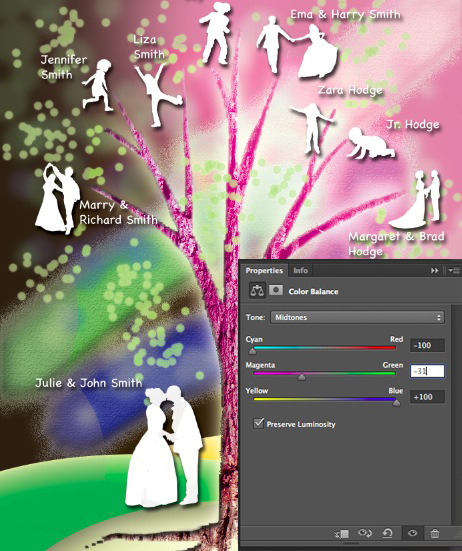
Task: Click the 'Green' slider label
Action: coord(393,365)
